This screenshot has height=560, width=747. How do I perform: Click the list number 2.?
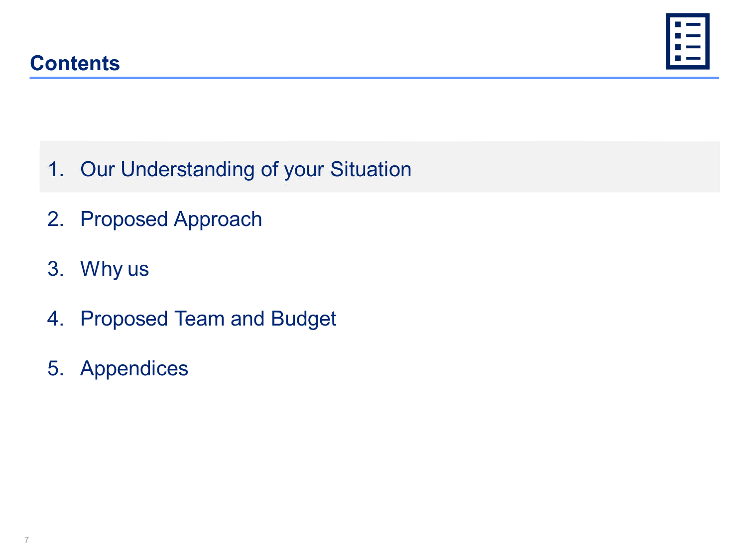[x=56, y=219]
